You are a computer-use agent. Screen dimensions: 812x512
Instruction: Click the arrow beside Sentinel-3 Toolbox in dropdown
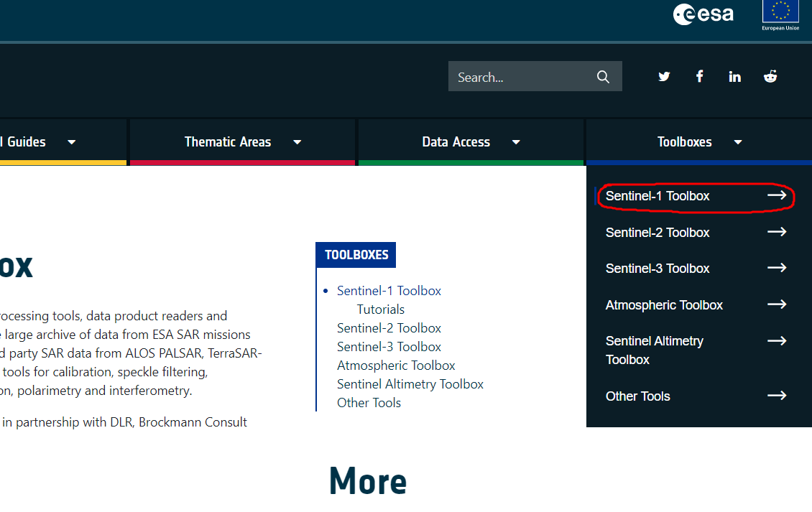[777, 268]
